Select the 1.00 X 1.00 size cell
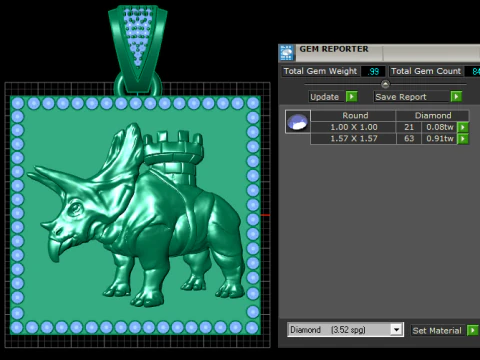Image resolution: width=480 pixels, height=360 pixels. (353, 127)
